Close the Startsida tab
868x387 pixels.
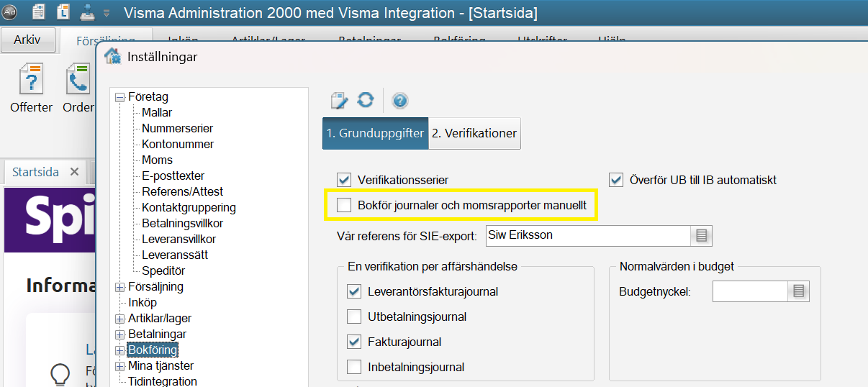tap(74, 172)
